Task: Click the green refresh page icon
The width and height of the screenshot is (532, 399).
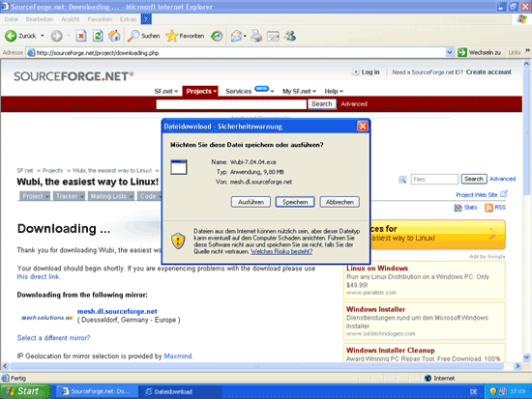Action: coord(98,36)
